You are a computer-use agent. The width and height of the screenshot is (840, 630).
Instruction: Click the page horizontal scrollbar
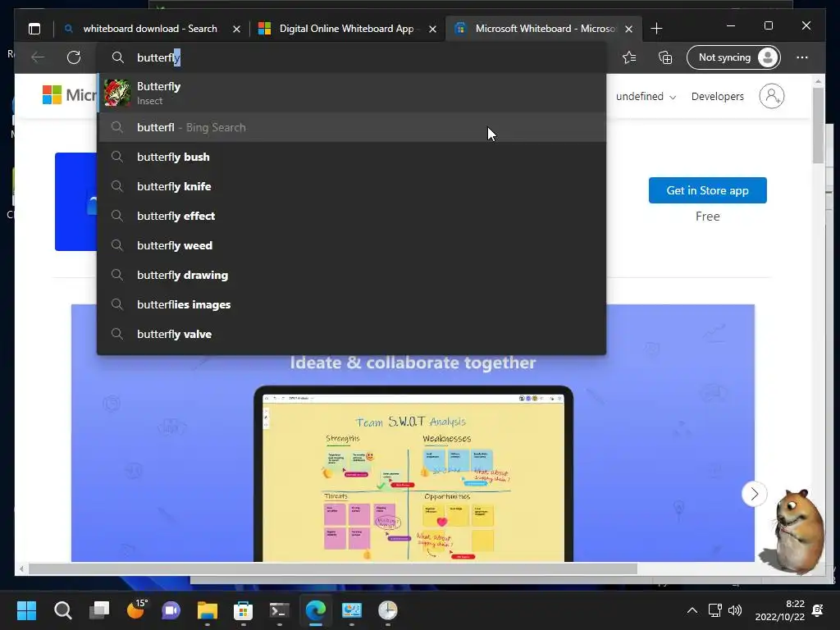point(332,569)
